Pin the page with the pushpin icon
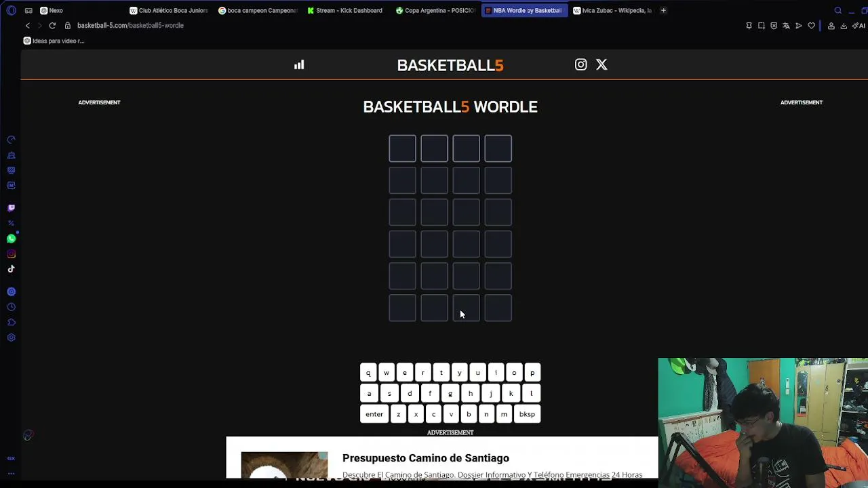This screenshot has height=488, width=868. 749,26
